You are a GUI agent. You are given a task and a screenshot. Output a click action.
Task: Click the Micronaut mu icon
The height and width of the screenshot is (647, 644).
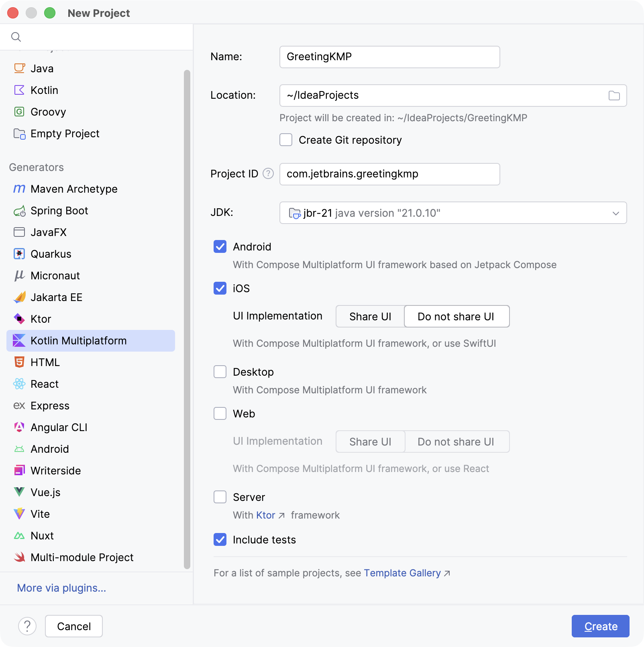(19, 275)
